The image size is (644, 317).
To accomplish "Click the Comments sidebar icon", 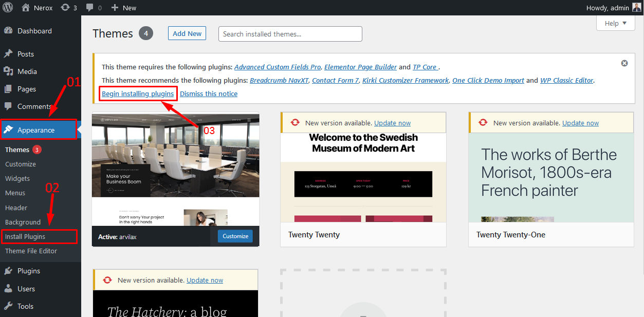I will click(8, 106).
